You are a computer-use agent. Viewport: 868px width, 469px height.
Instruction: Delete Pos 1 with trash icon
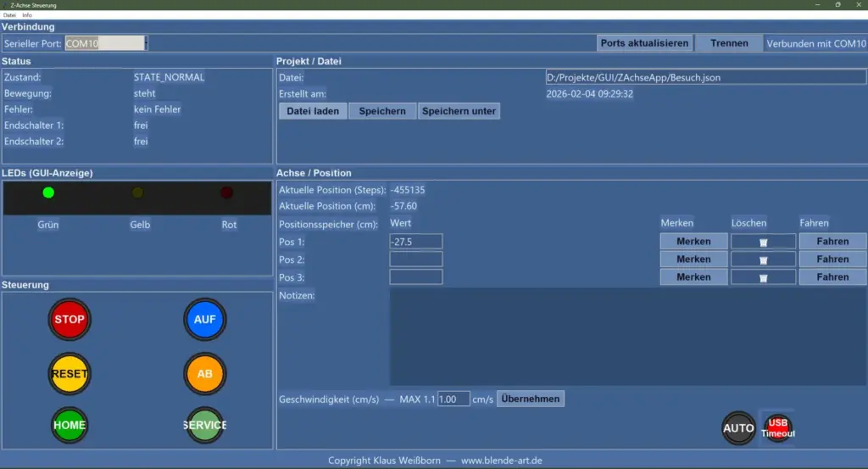[x=764, y=242]
